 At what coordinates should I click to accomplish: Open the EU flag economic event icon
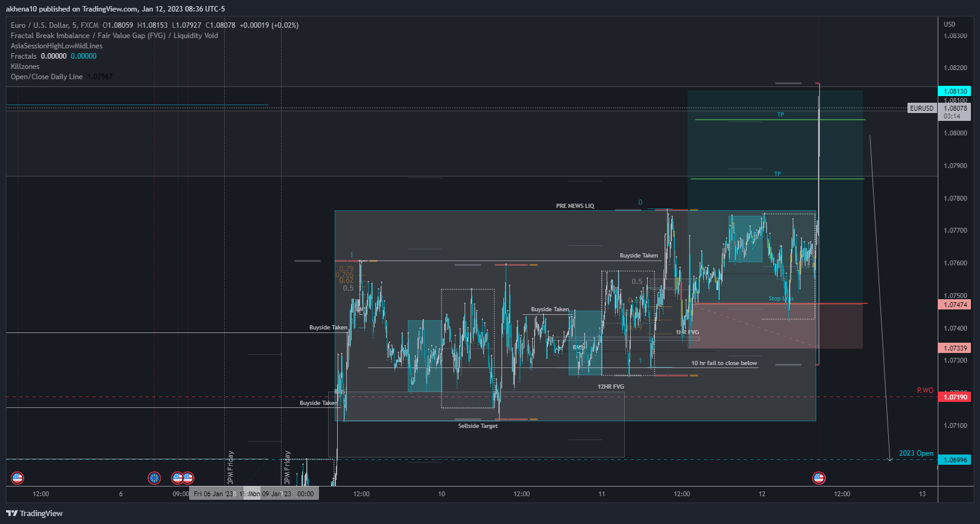(154, 478)
